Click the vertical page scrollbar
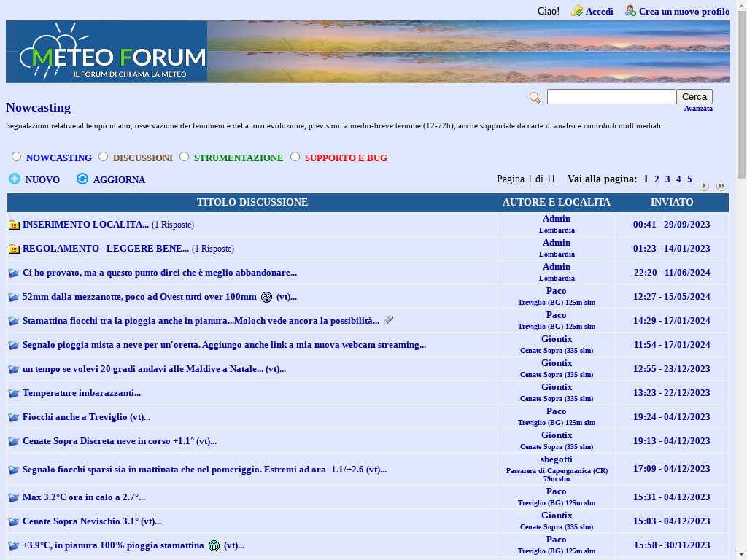Screen dimensions: 747x560 click(x=741, y=292)
